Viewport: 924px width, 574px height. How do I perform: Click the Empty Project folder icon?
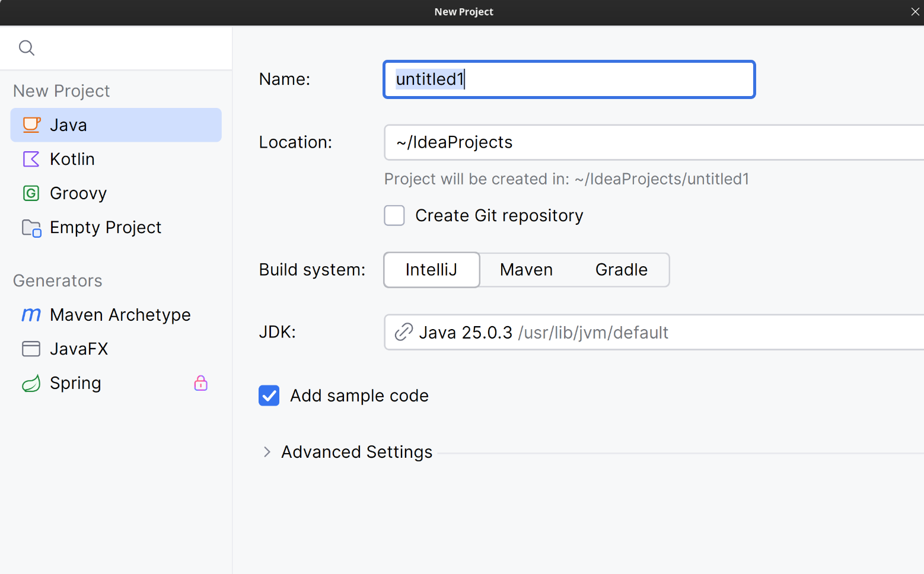(x=31, y=228)
